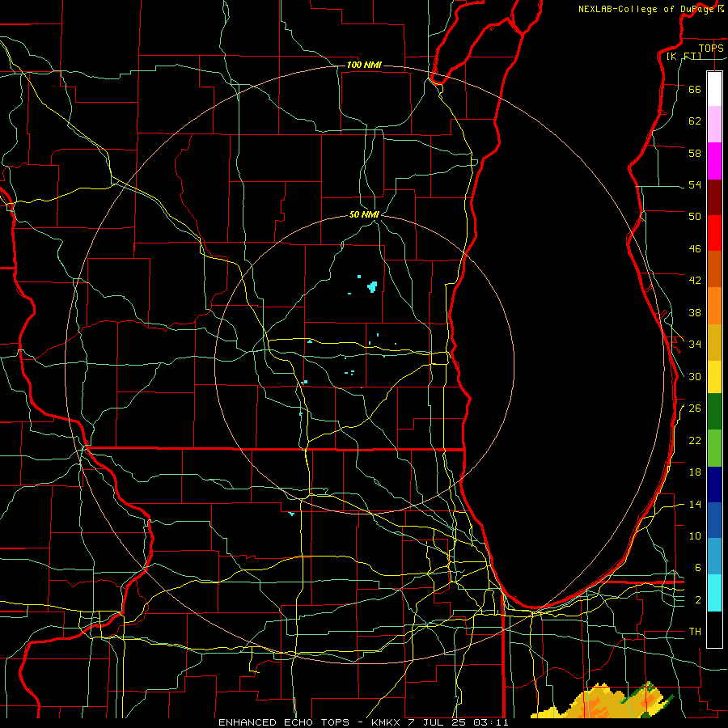The width and height of the screenshot is (728, 728).
Task: Click the black TH swatch at legend bottom
Action: point(714,629)
